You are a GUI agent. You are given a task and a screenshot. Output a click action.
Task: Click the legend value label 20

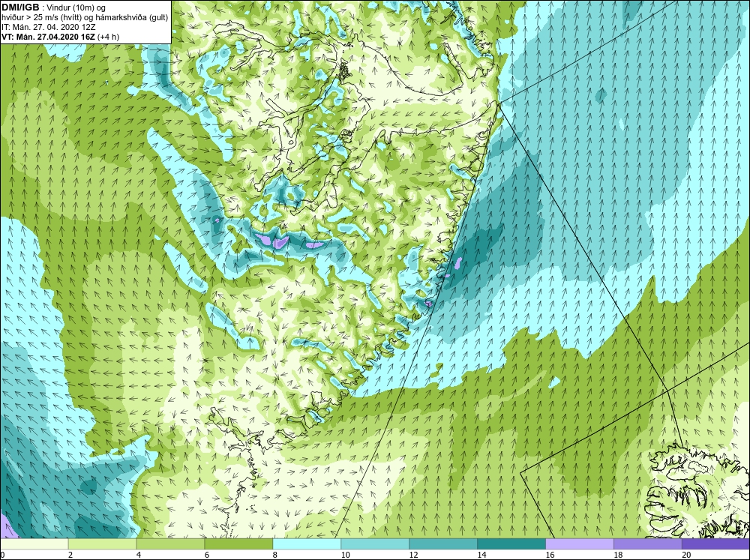(686, 555)
